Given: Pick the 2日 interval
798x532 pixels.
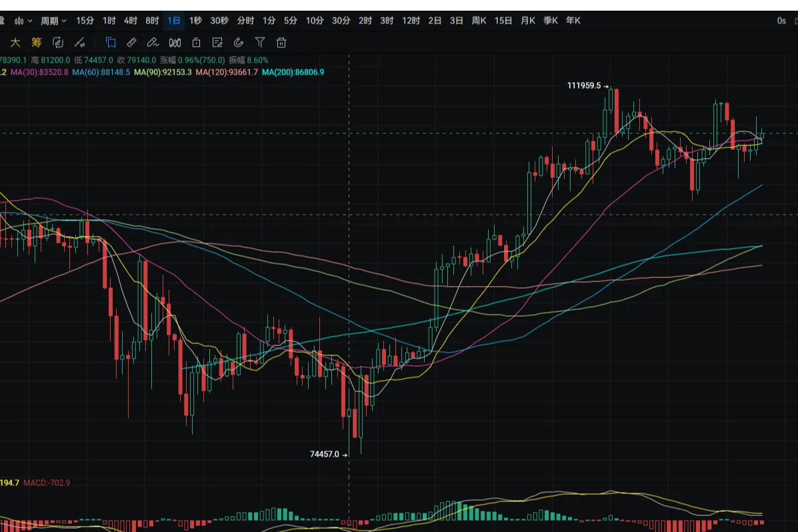Looking at the screenshot, I should tap(435, 21).
